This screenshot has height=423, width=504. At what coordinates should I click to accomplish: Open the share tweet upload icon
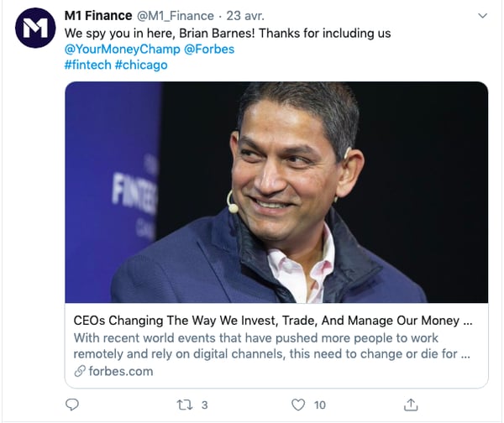tap(411, 405)
